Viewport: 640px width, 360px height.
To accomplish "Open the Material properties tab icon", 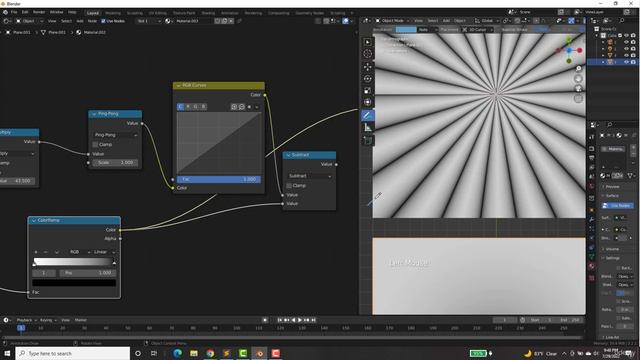I will pos(592,266).
